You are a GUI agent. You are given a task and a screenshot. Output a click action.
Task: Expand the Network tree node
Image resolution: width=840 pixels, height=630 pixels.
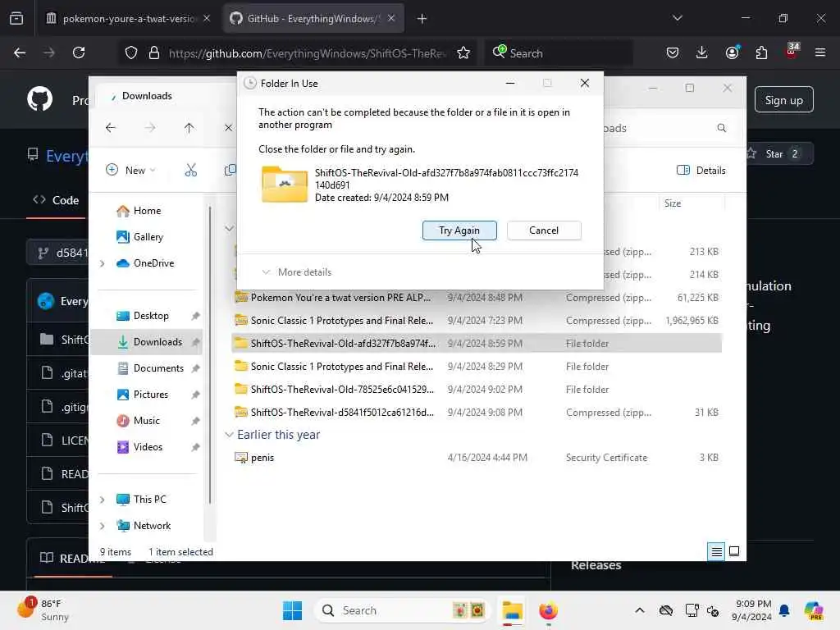[x=102, y=526]
